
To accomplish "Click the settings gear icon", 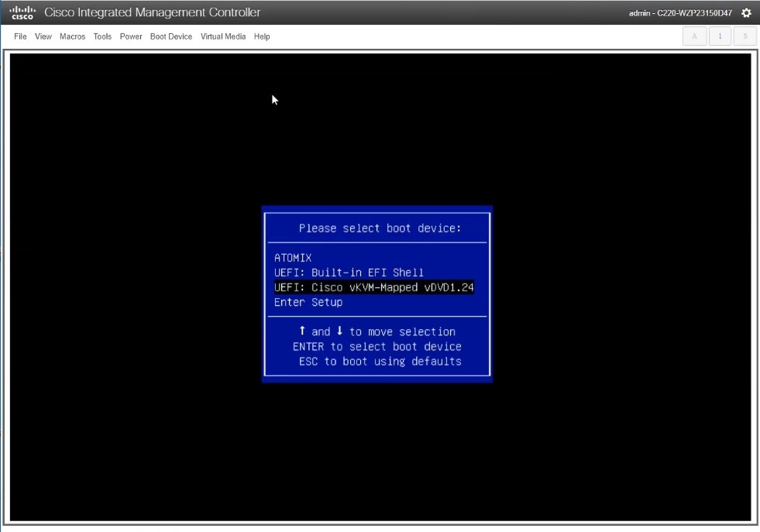I will tap(746, 13).
